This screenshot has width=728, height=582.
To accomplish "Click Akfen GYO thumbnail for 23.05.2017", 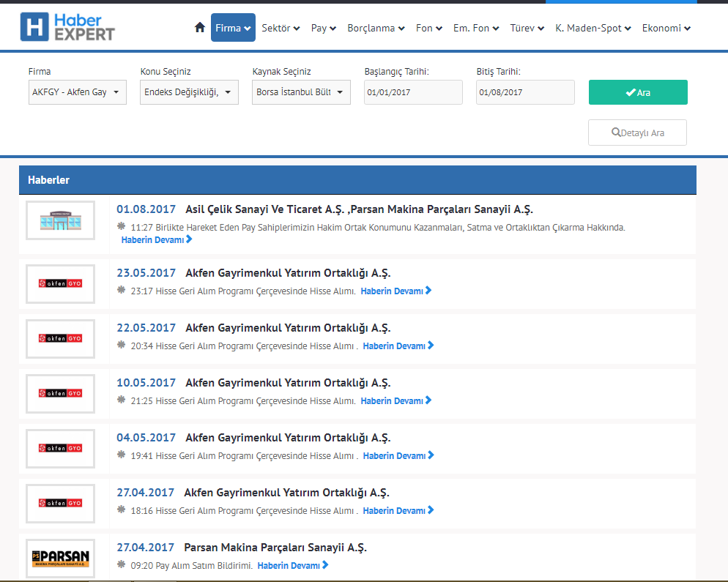I will 60,283.
